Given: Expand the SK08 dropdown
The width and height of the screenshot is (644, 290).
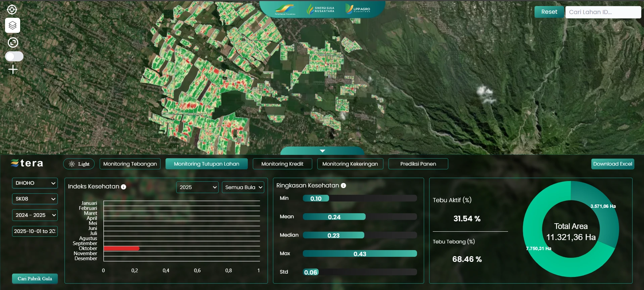Looking at the screenshot, I should 35,199.
